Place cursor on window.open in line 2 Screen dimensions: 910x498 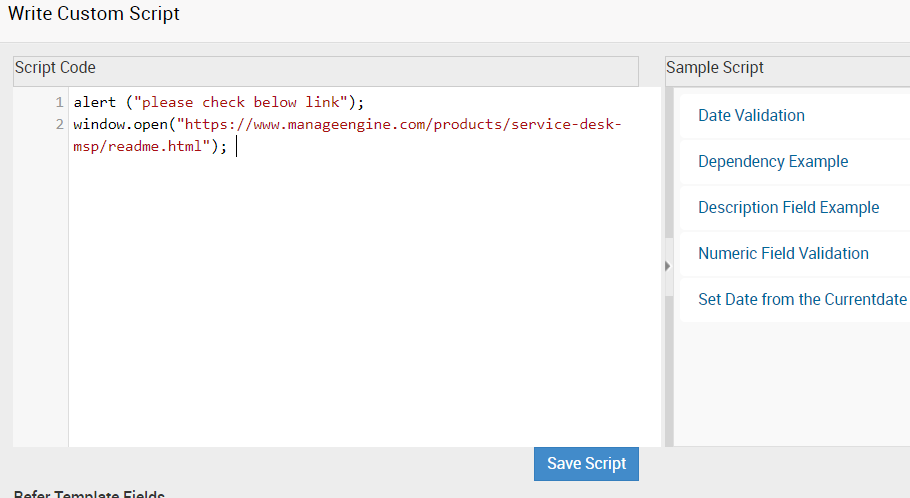[120, 125]
